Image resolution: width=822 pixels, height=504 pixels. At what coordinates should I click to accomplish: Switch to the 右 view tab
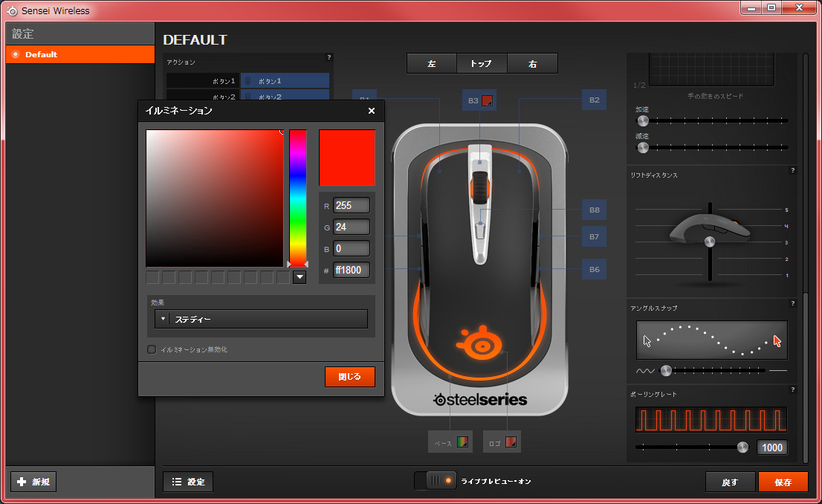click(x=532, y=63)
